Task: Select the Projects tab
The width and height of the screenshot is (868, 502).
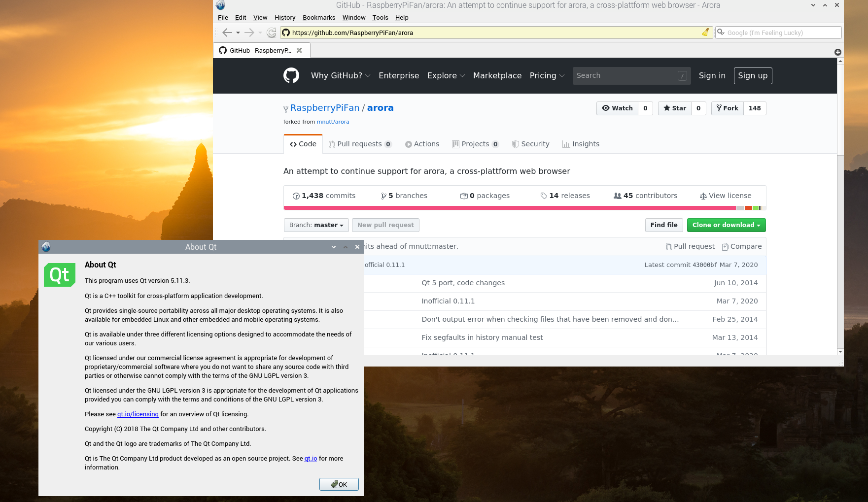Action: 476,144
